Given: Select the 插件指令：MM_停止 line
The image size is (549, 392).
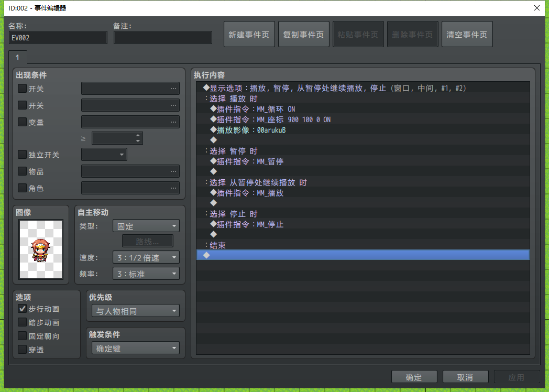Looking at the screenshot, I should tap(363, 224).
